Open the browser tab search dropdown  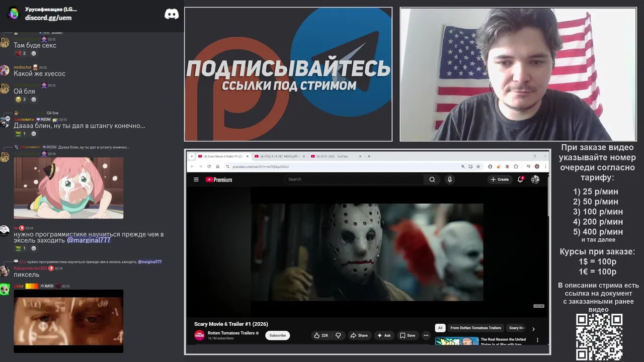[192, 156]
